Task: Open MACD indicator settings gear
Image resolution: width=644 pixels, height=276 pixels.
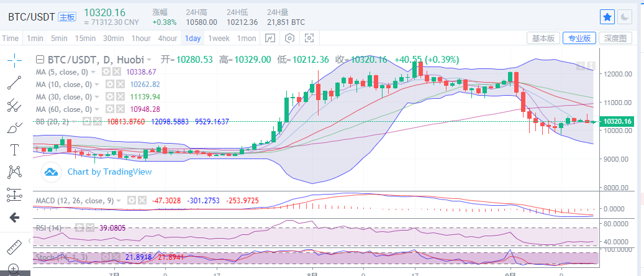Action: point(132,201)
